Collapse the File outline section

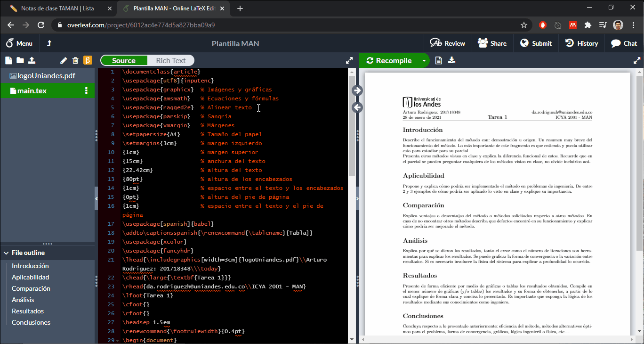pos(6,253)
